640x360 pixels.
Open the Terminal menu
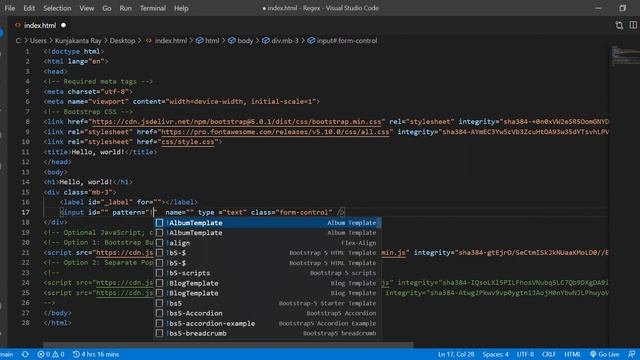pyautogui.click(x=153, y=8)
